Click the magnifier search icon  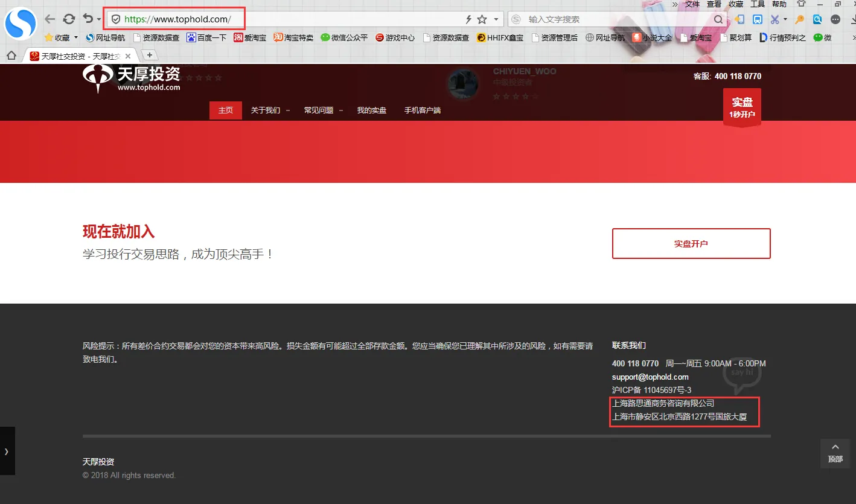(718, 19)
